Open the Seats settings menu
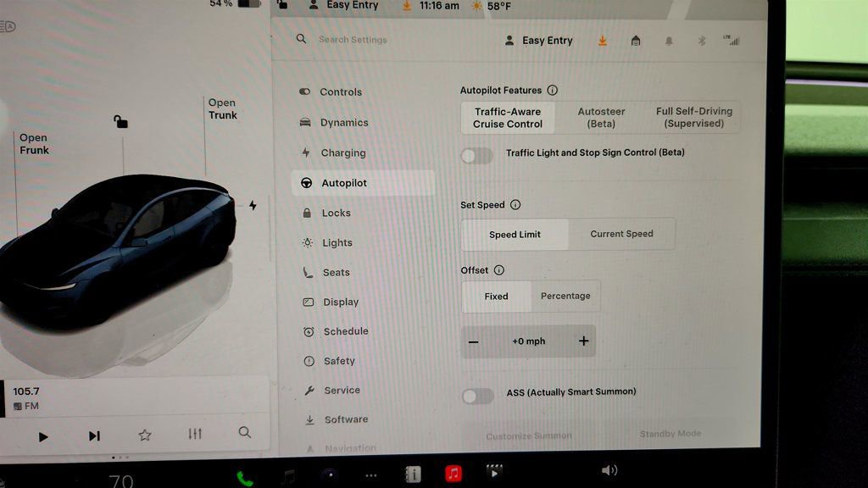868x488 pixels. coord(326,272)
